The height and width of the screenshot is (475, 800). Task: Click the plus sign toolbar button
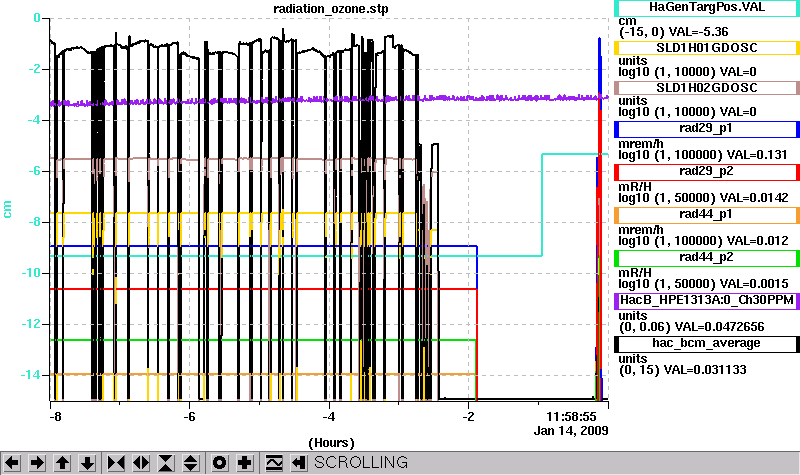coord(244,463)
